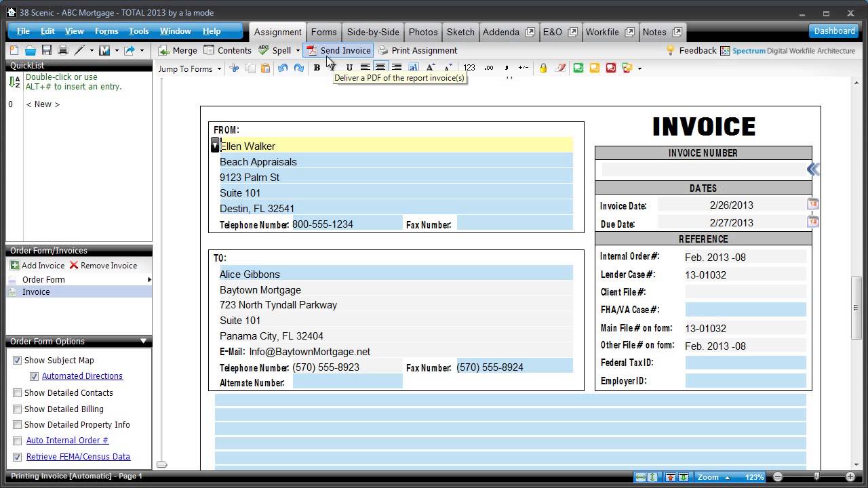Click the zoom-out minus button
The width and height of the screenshot is (868, 488).
coord(778,477)
